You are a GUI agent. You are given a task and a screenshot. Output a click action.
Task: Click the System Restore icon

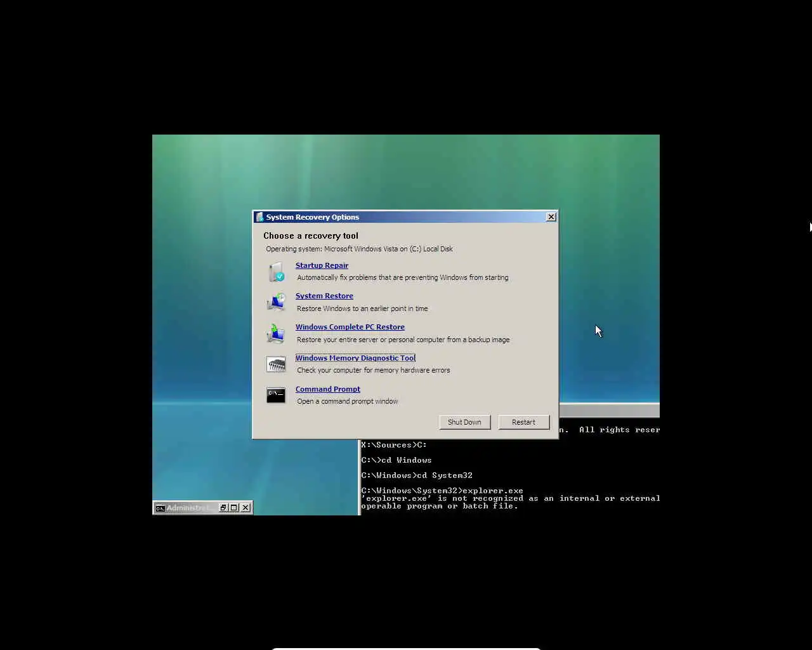click(276, 302)
